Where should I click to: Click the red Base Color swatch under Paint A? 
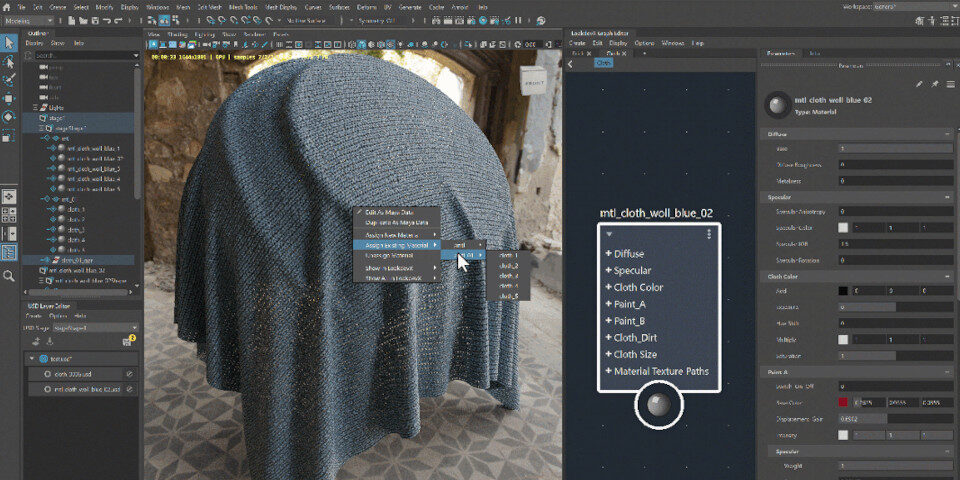(x=845, y=403)
